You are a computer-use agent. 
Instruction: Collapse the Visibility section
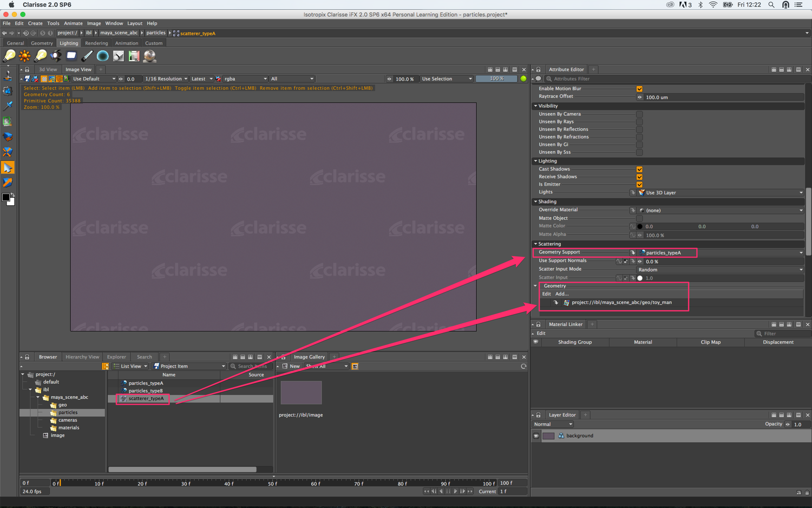click(x=535, y=106)
